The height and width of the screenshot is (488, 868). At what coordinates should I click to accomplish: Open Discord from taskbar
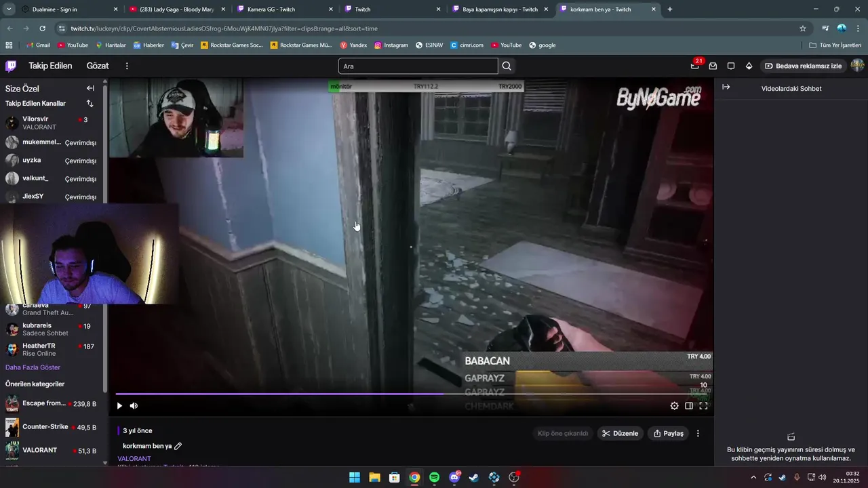454,477
